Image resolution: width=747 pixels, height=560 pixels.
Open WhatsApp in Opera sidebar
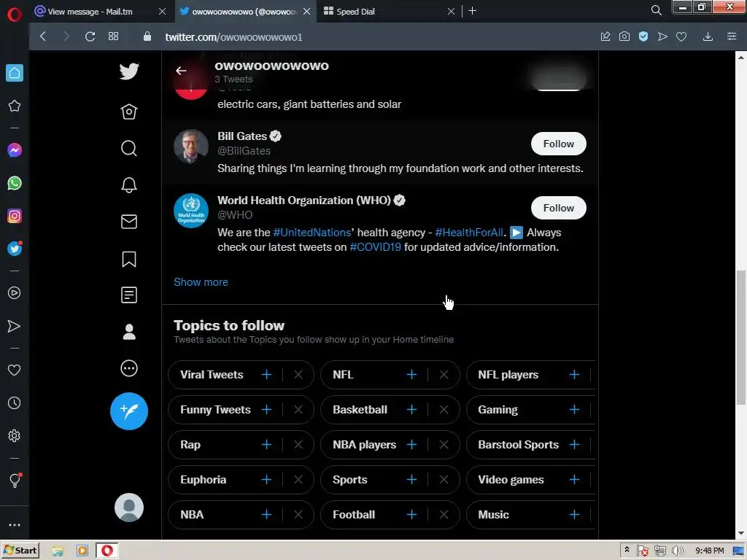tap(15, 183)
